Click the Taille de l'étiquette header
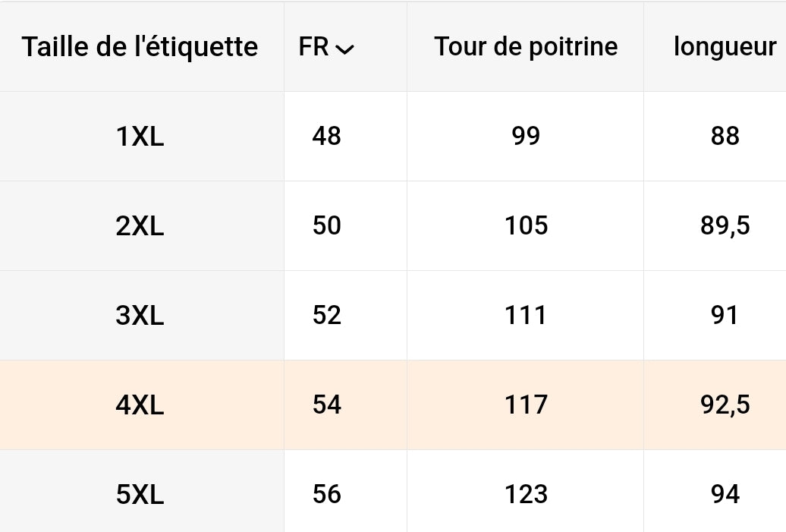 [140, 47]
